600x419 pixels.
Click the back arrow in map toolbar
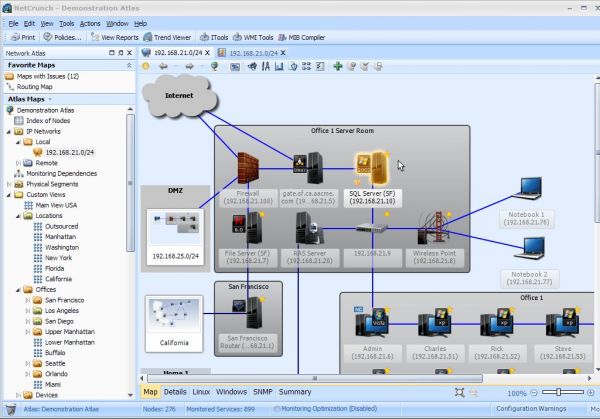tap(163, 66)
